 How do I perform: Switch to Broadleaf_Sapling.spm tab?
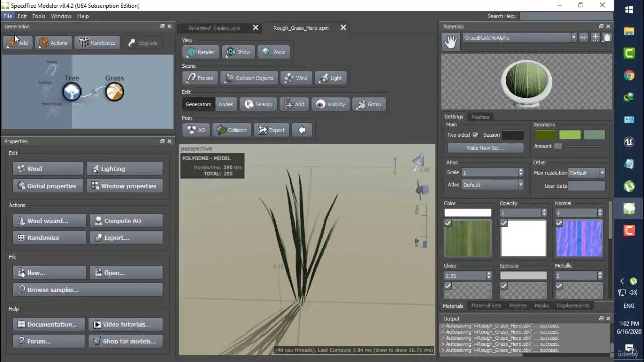click(x=214, y=28)
